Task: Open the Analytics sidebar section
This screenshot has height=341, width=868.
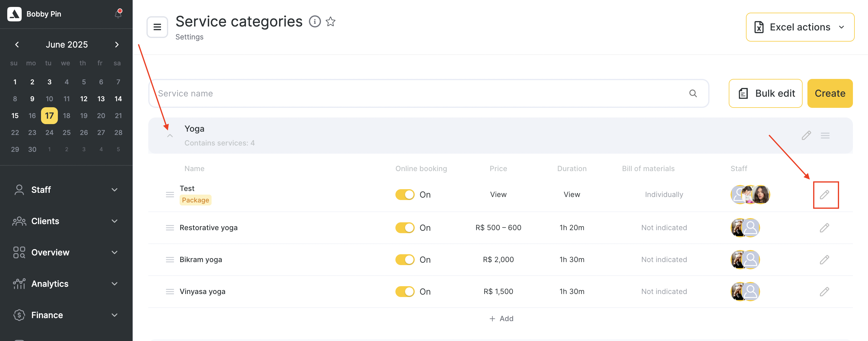Action: 66,283
